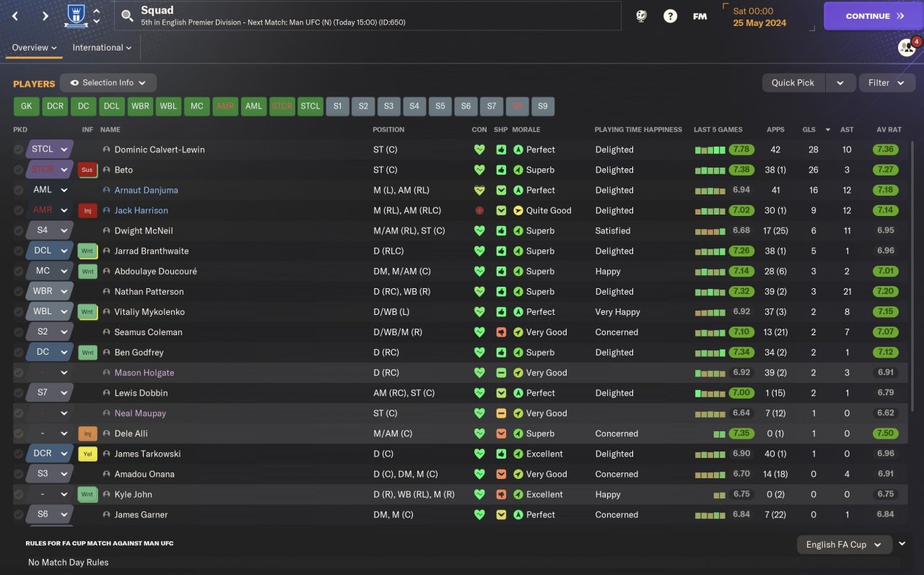Click Arnaut Danjuma's yellow condition heart
924x575 pixels.
pos(479,190)
